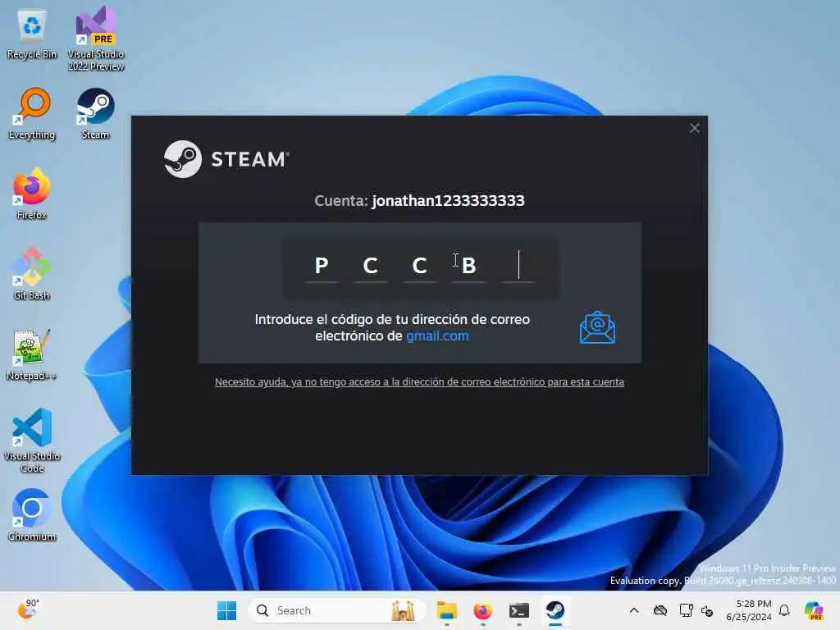Image resolution: width=840 pixels, height=630 pixels.
Task: Select the Visual Studio Code desktop icon
Action: click(x=32, y=441)
